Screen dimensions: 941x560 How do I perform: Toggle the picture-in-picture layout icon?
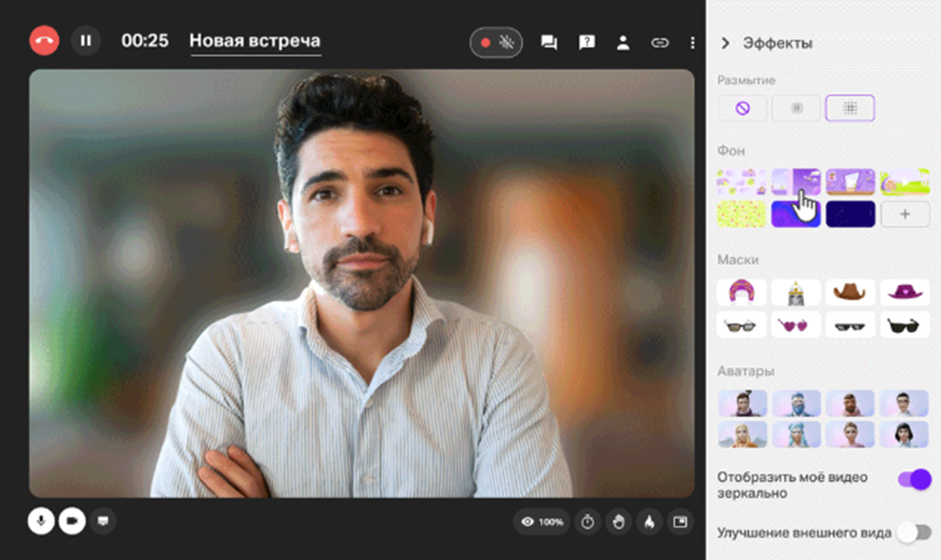coord(680,522)
